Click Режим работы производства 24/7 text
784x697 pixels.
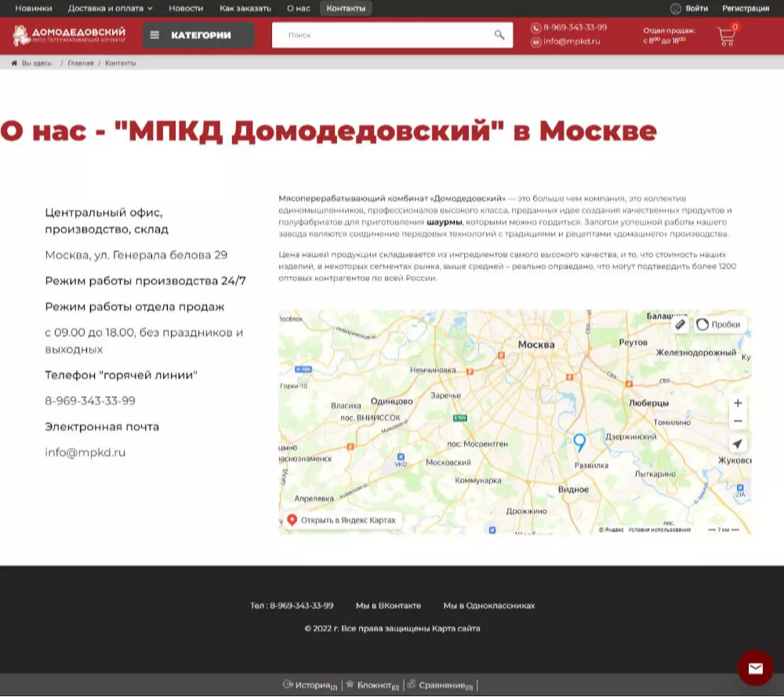146,281
